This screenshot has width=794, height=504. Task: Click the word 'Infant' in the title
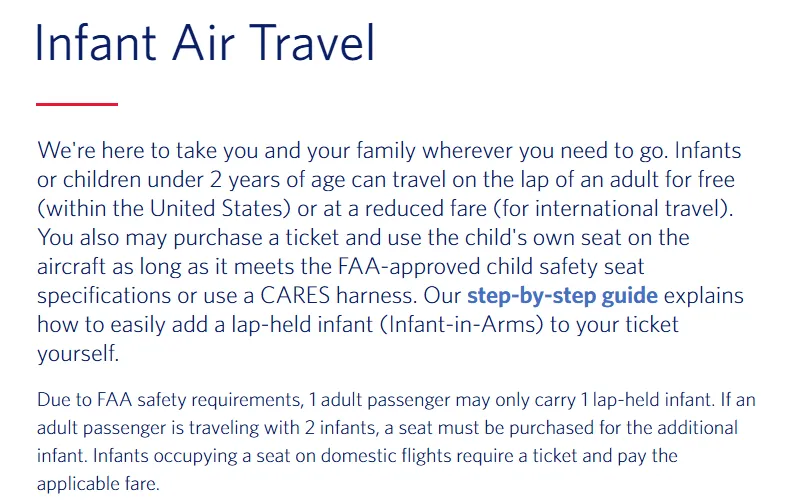click(96, 43)
